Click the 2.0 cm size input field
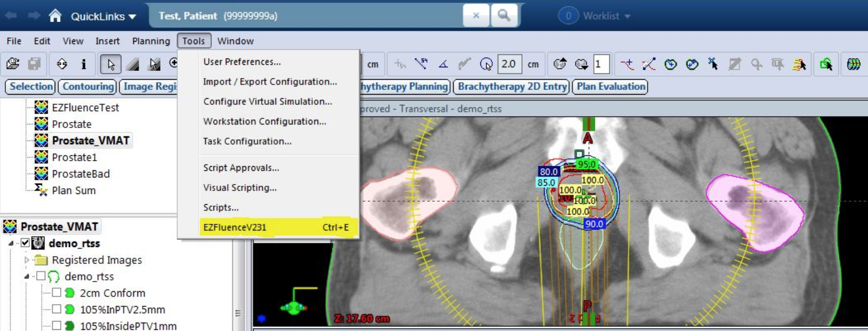This screenshot has width=868, height=331. tap(510, 64)
